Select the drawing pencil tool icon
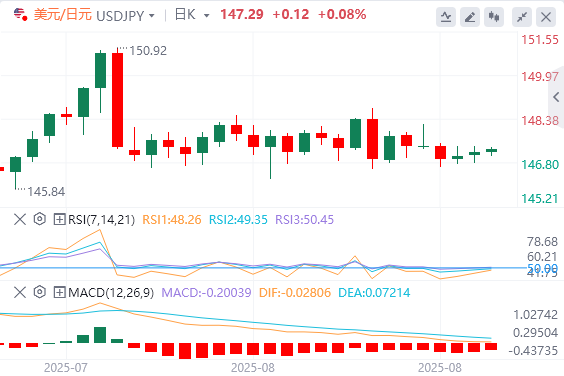Viewport: 564px width, 376px height. point(470,17)
